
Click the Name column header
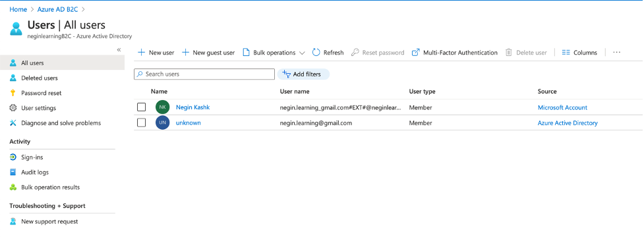pos(159,92)
